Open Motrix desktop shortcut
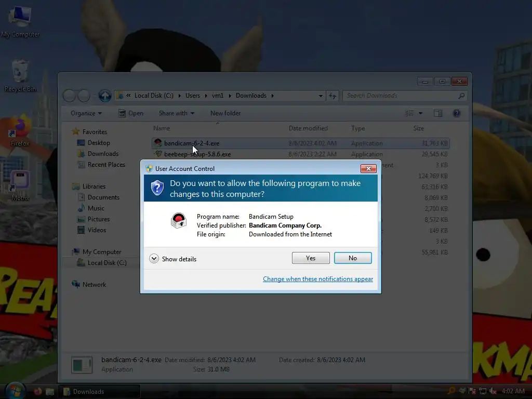This screenshot has height=399, width=532. click(20, 186)
